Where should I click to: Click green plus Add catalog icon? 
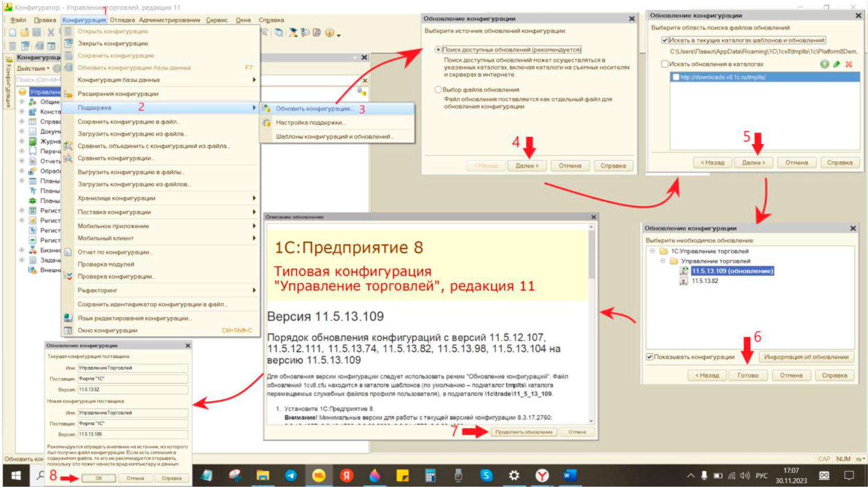(825, 64)
